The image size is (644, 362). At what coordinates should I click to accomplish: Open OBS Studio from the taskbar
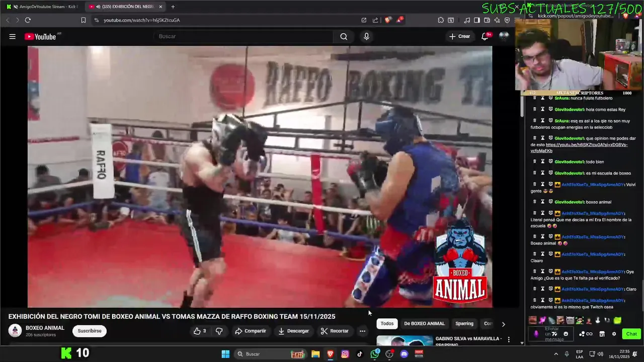389,354
